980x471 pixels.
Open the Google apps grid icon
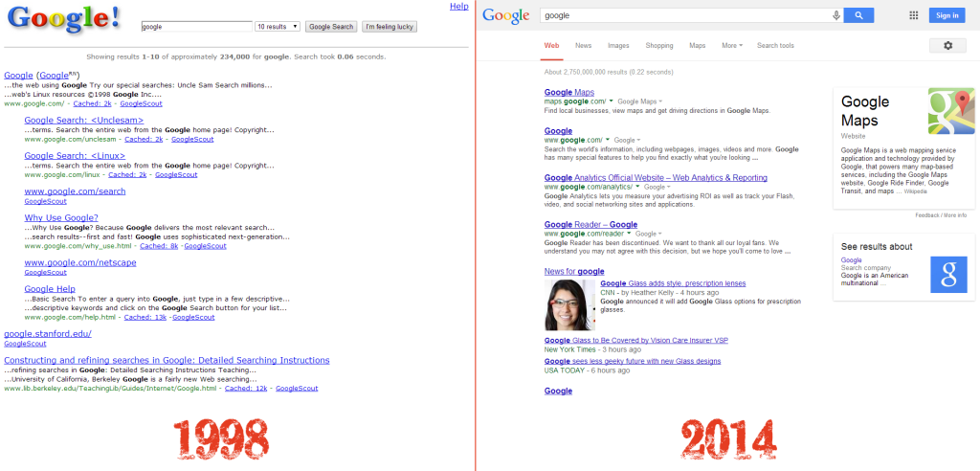[913, 15]
